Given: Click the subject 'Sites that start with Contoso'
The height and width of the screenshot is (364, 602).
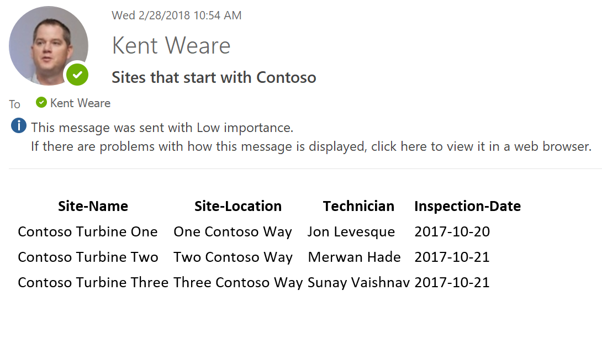Looking at the screenshot, I should pos(214,77).
